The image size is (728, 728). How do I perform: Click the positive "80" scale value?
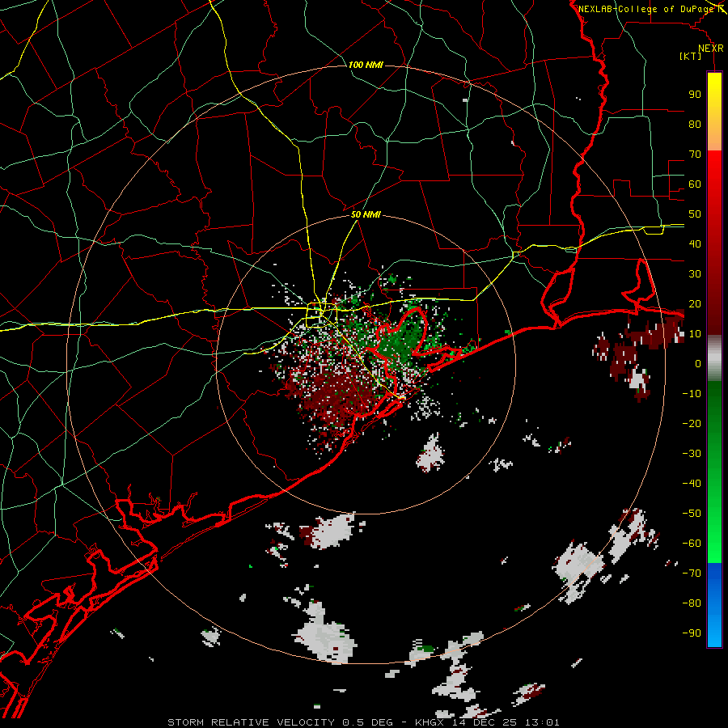695,124
